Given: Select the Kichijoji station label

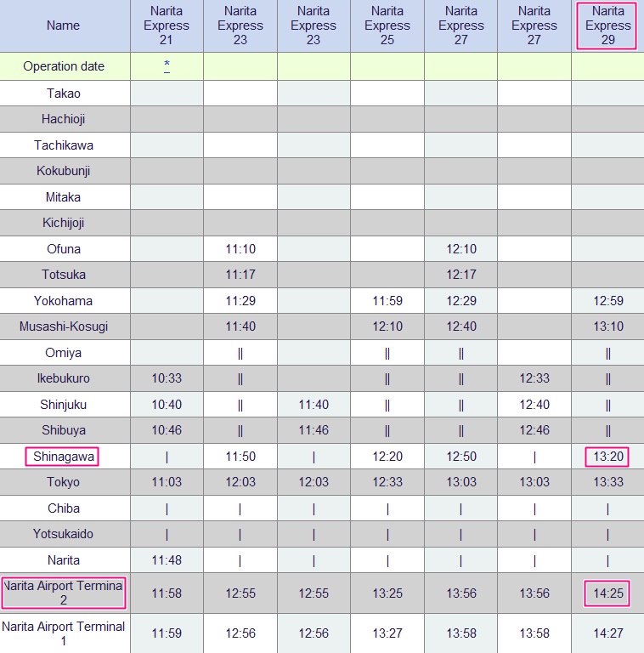Looking at the screenshot, I should pyautogui.click(x=63, y=223).
